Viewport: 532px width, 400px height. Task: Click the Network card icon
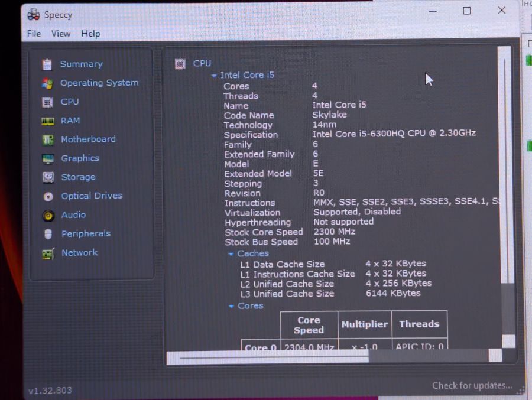[48, 253]
